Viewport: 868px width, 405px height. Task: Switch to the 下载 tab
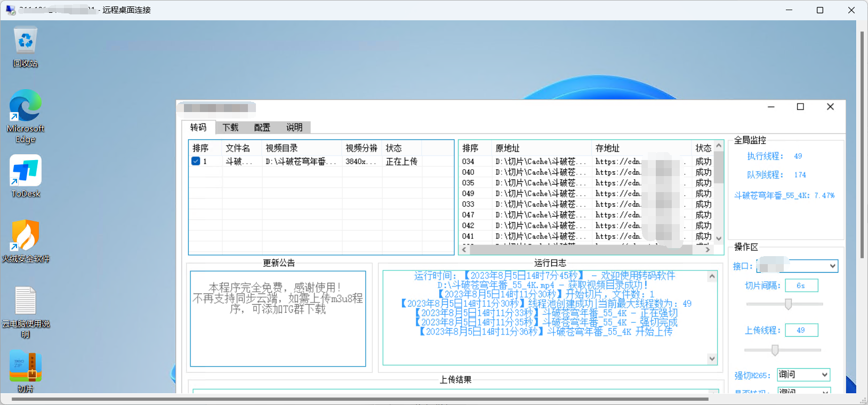click(230, 128)
